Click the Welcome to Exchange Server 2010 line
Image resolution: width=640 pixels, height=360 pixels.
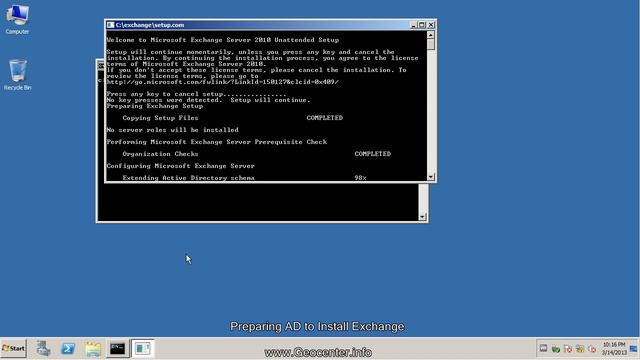tap(222, 40)
